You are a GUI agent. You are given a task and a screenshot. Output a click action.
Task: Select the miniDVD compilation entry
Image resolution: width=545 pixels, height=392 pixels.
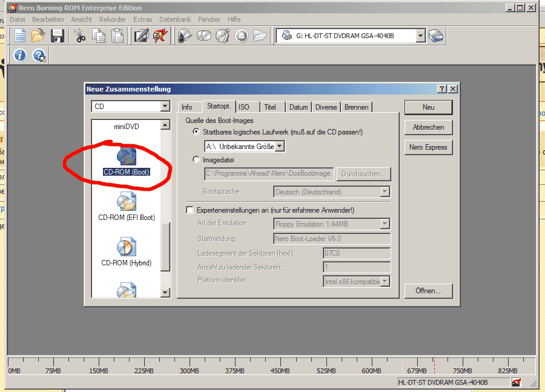point(127,127)
